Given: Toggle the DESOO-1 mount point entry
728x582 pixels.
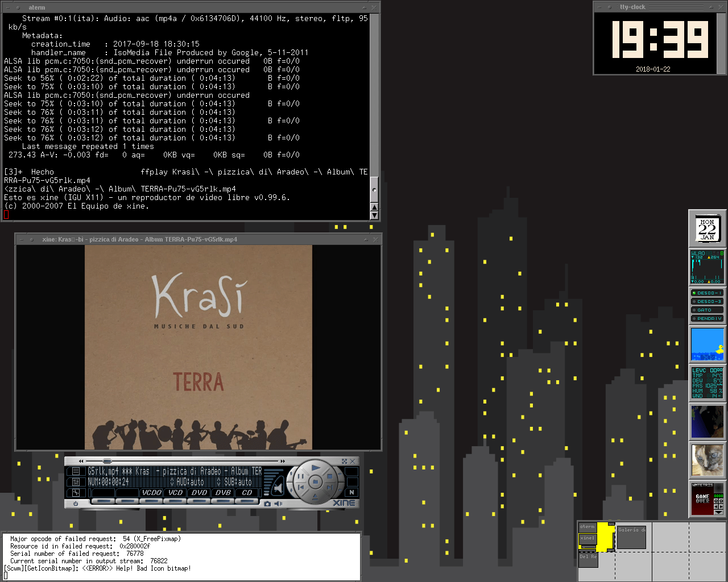Looking at the screenshot, I should click(707, 293).
